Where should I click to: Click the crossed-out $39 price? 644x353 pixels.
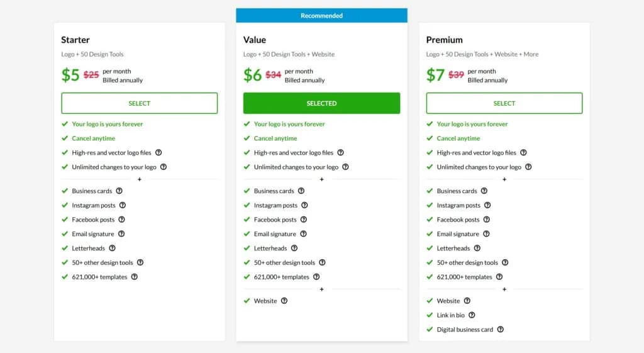coord(456,75)
